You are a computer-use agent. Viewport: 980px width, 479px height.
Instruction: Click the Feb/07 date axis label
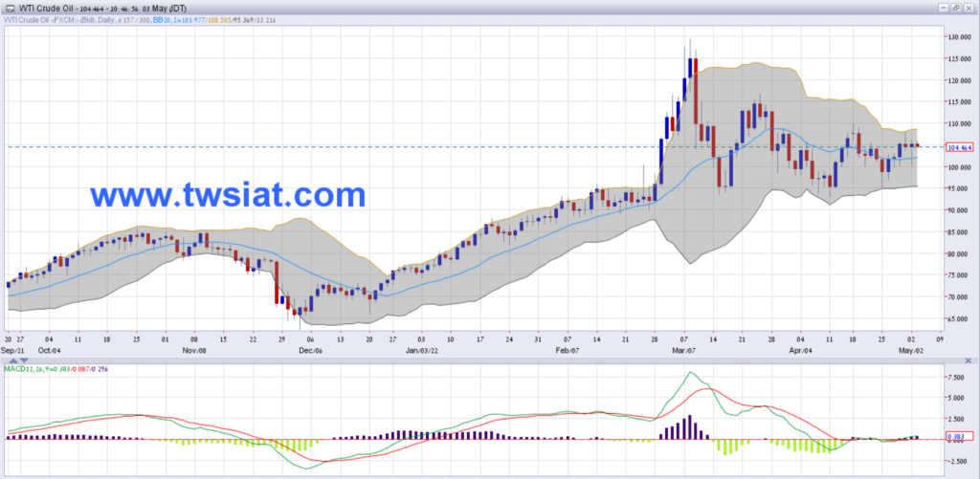[x=566, y=351]
